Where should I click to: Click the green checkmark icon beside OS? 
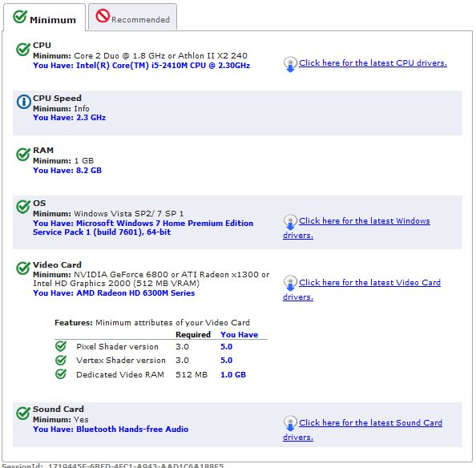point(23,207)
